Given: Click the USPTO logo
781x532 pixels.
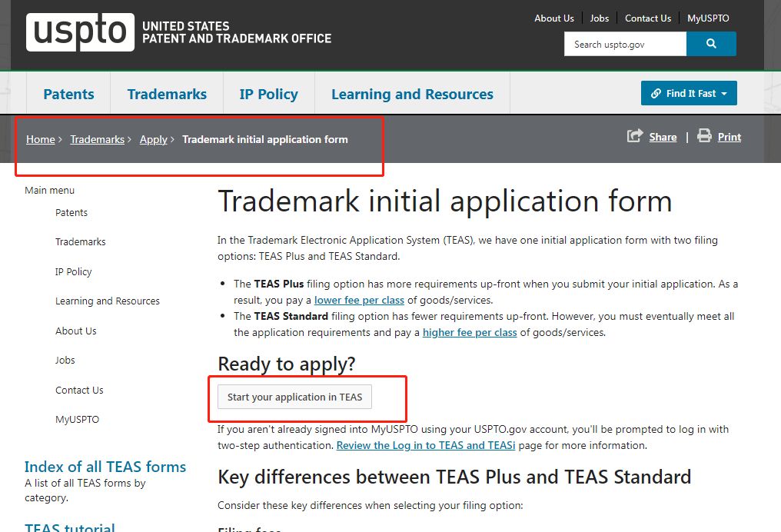Looking at the screenshot, I should click(80, 32).
